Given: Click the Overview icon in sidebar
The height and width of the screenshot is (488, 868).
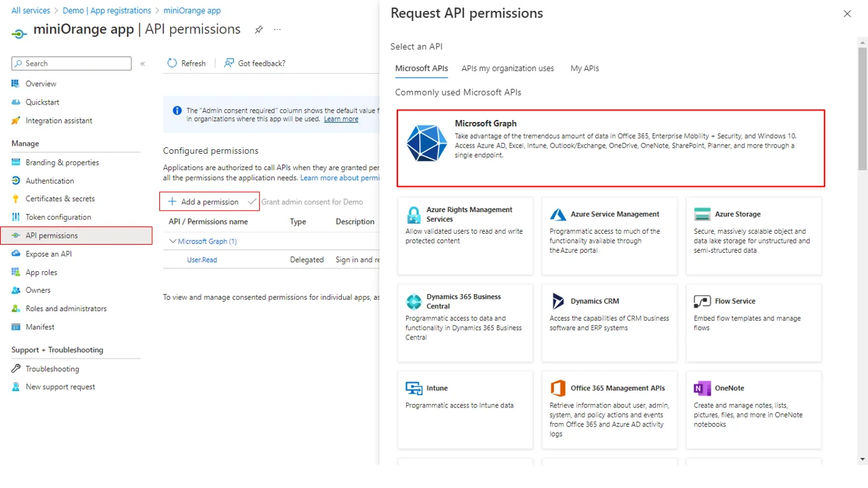Looking at the screenshot, I should tap(16, 83).
